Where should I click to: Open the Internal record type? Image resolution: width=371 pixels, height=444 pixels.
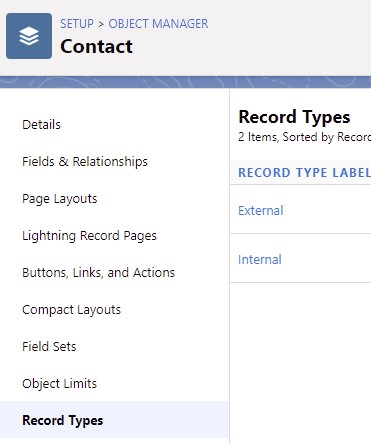(260, 260)
